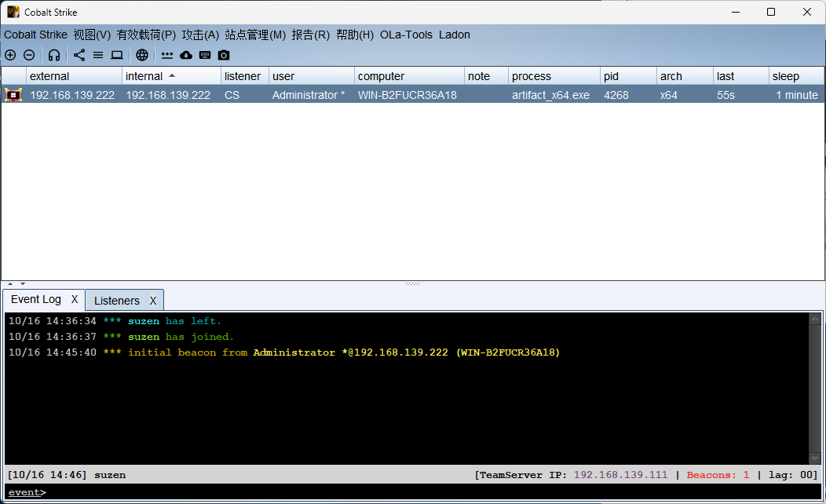The image size is (826, 504).
Task: Open the 视图(V) menu
Action: click(x=92, y=35)
